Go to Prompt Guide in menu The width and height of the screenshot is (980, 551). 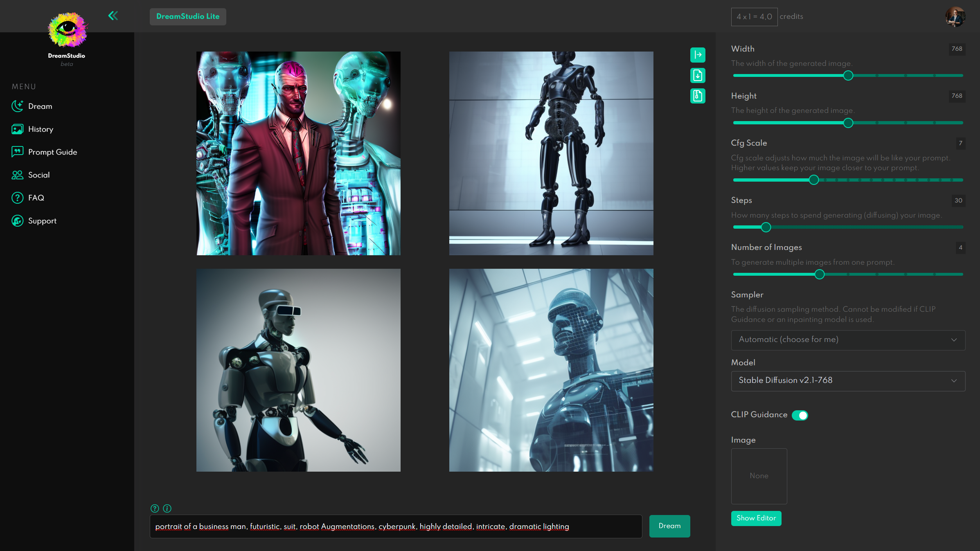pos(52,152)
